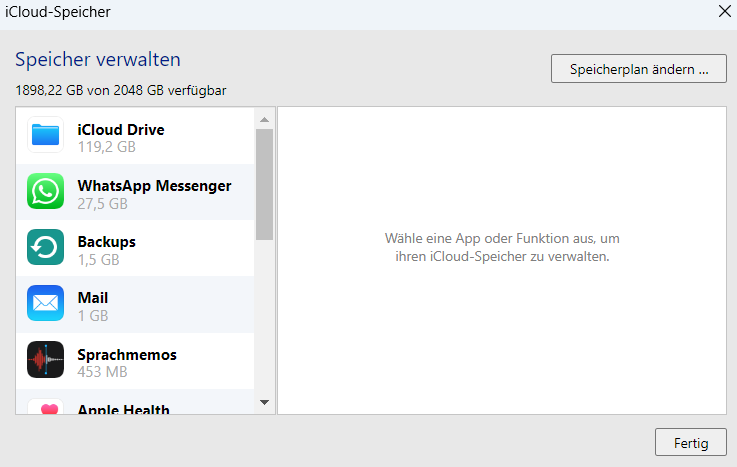
Task: Click the scroll down arrow of app list
Action: coord(265,402)
